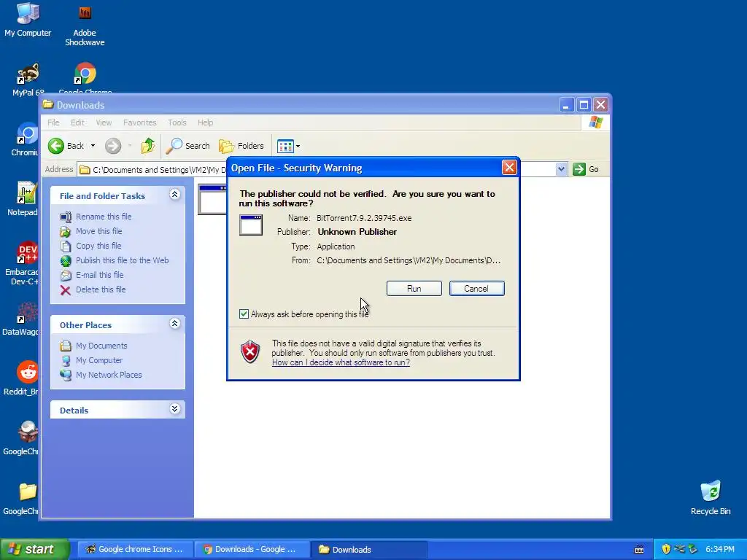Click the Recycle Bin icon
The width and height of the screenshot is (747, 560).
point(711,498)
